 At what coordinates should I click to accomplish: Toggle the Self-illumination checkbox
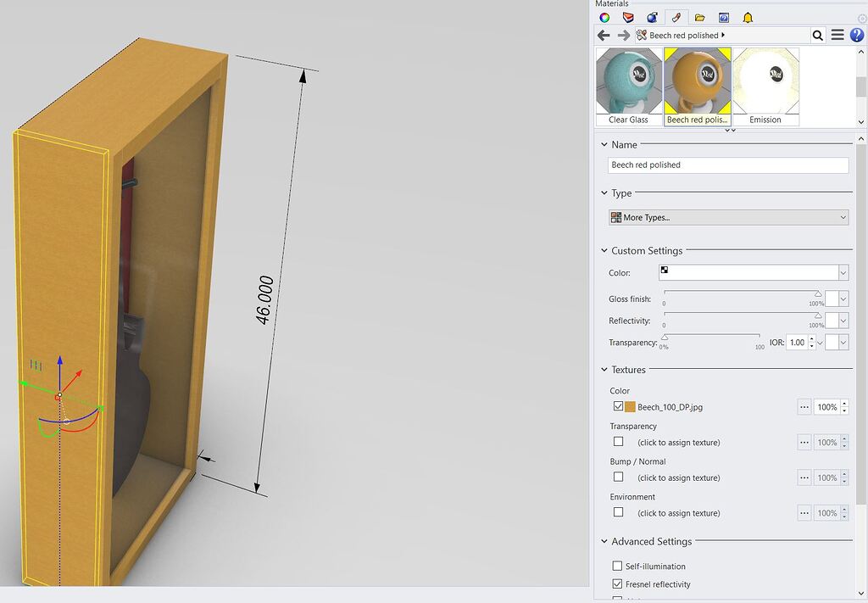[x=618, y=566]
